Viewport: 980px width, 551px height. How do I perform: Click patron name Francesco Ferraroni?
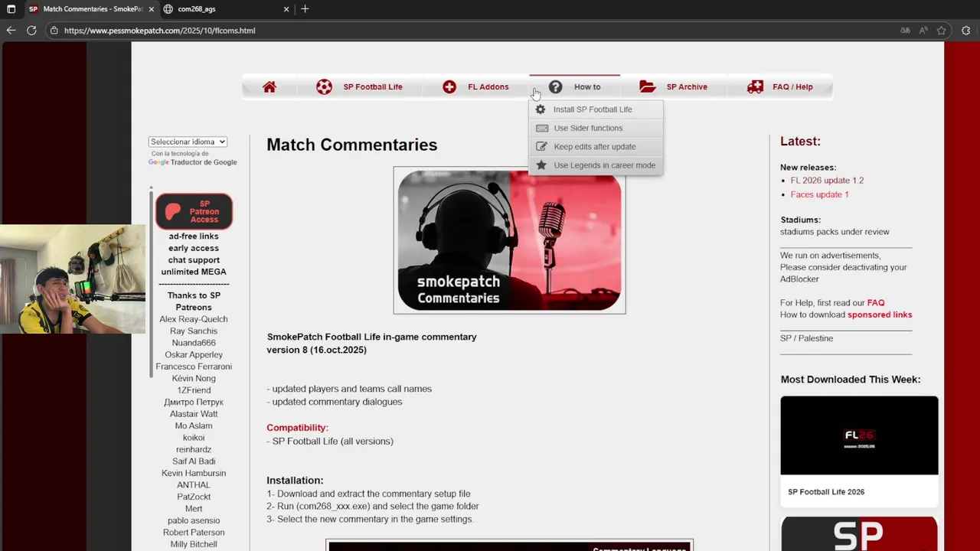194,367
